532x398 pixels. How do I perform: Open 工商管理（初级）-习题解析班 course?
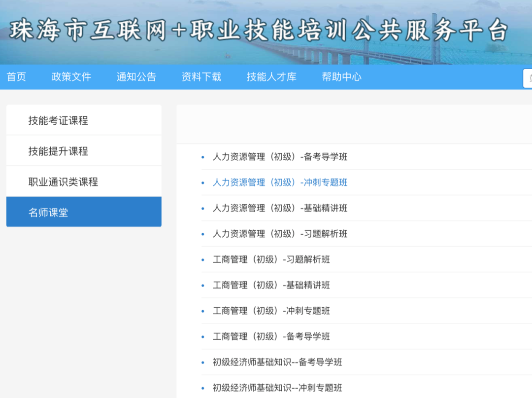[x=271, y=259]
